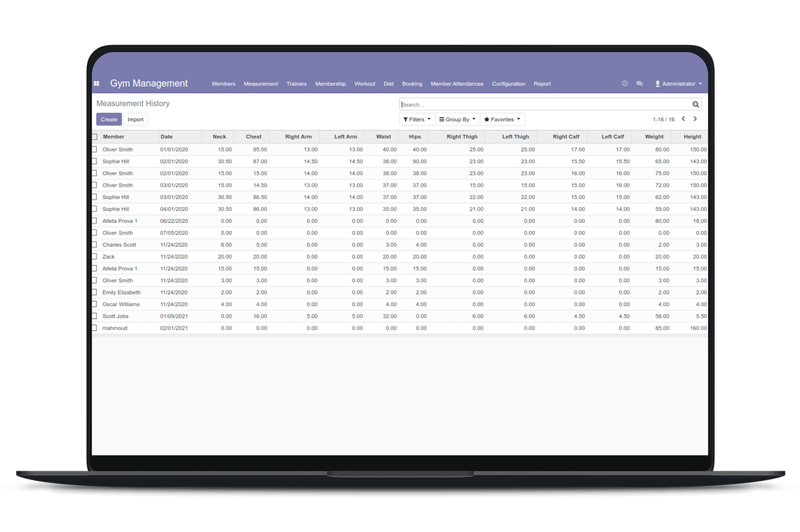Screen dimensions: 800x532
Task: Click the Measurement History breadcrumb title
Action: click(x=133, y=104)
